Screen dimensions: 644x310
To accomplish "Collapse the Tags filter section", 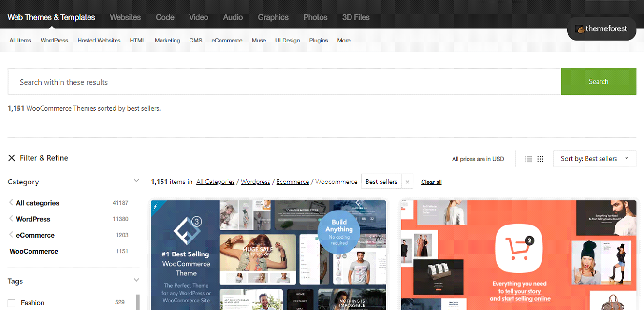I will [x=136, y=280].
